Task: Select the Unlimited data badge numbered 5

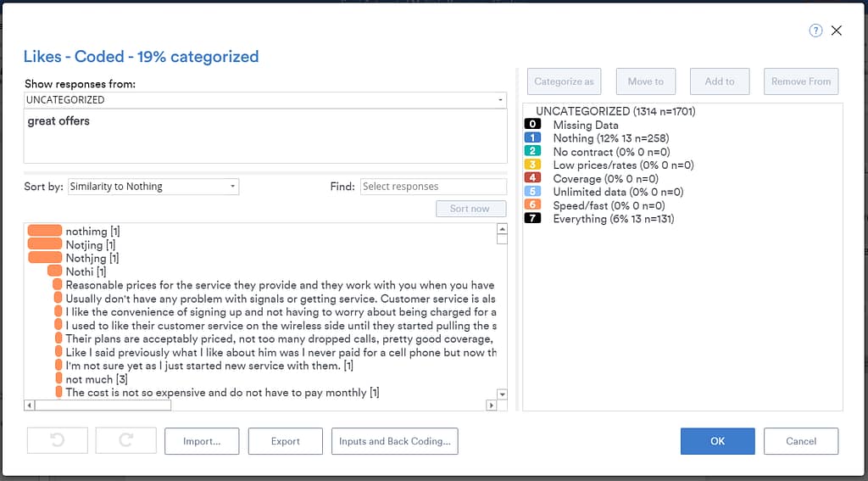Action: pyautogui.click(x=533, y=192)
